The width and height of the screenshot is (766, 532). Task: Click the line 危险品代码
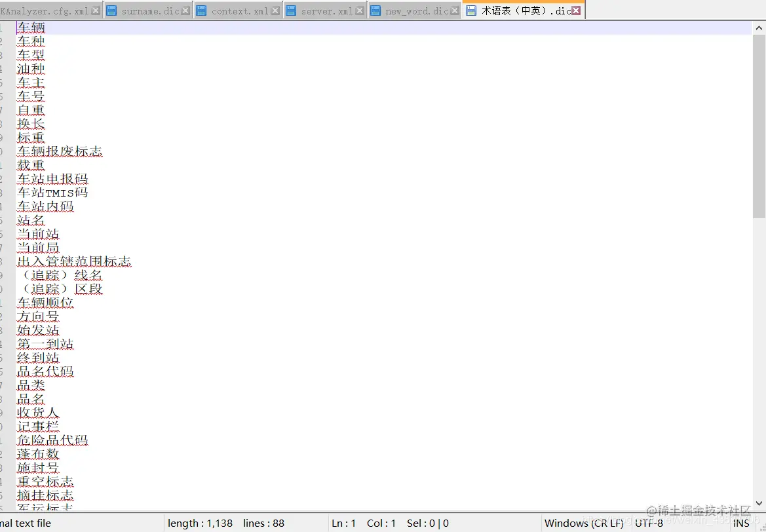pos(52,440)
